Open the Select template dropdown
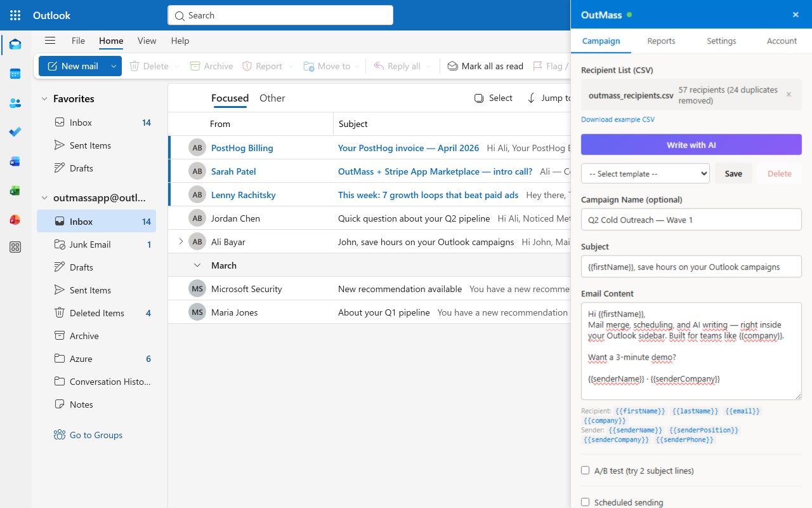 click(645, 173)
